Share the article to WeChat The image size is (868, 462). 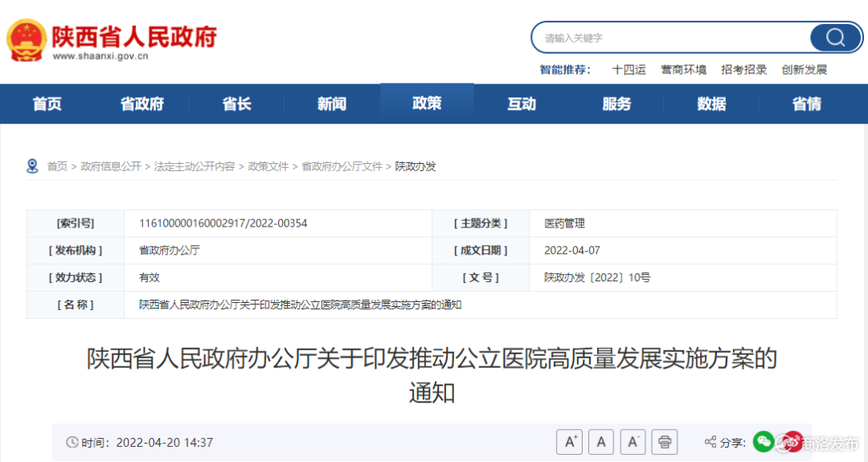pyautogui.click(x=763, y=441)
